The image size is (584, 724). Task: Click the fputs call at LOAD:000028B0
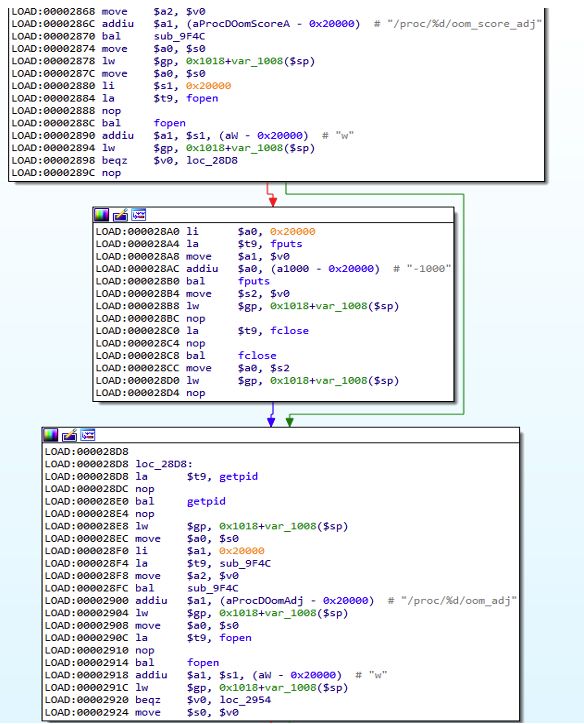point(253,281)
